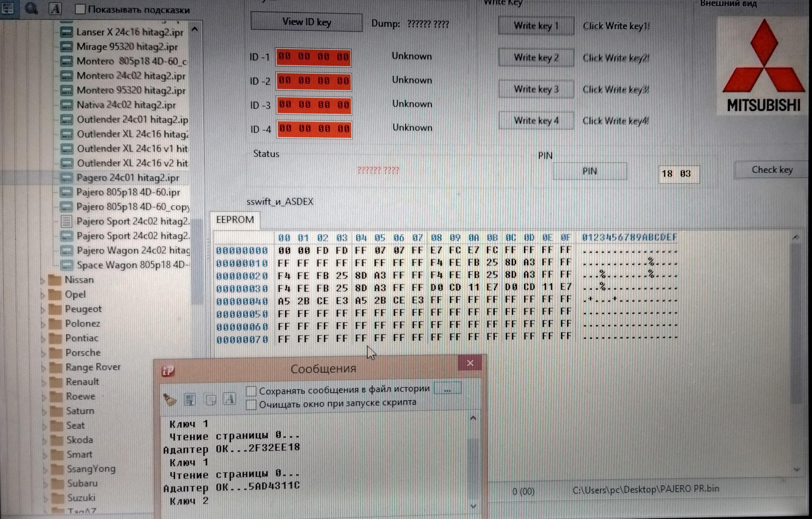The width and height of the screenshot is (812, 519).
Task: Switch to the EEPROM tab
Action: (235, 220)
